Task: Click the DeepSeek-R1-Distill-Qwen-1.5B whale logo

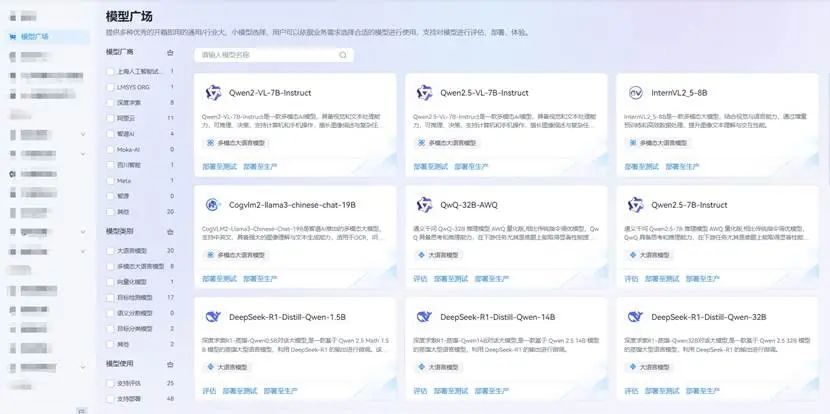Action: [213, 317]
